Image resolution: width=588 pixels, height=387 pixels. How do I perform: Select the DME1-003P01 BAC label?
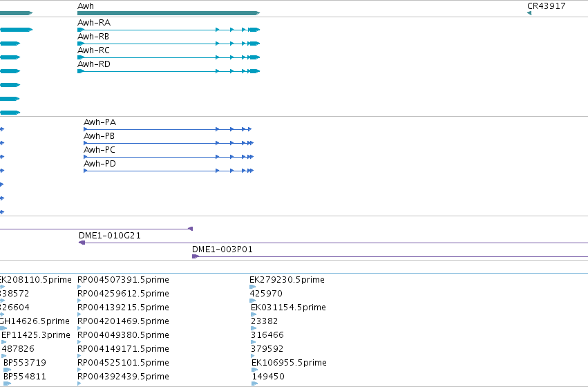[x=222, y=249]
